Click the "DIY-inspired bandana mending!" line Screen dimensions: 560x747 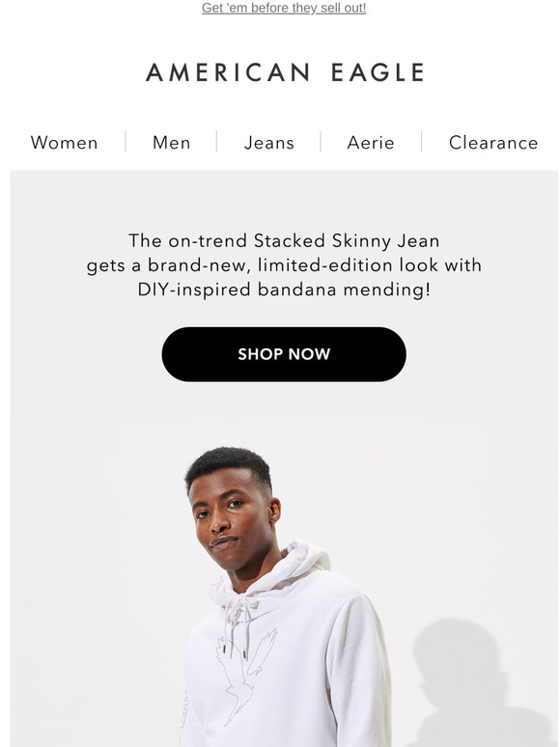pos(284,290)
